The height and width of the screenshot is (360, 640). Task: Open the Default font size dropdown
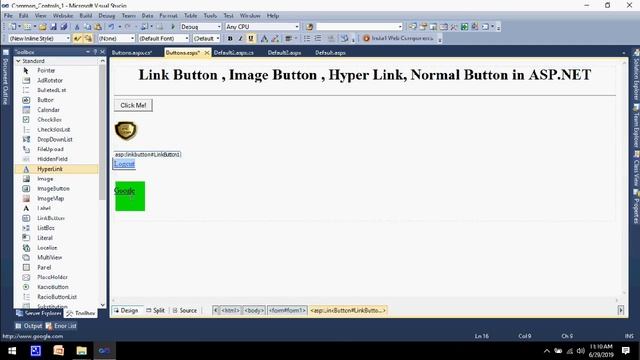pos(207,38)
